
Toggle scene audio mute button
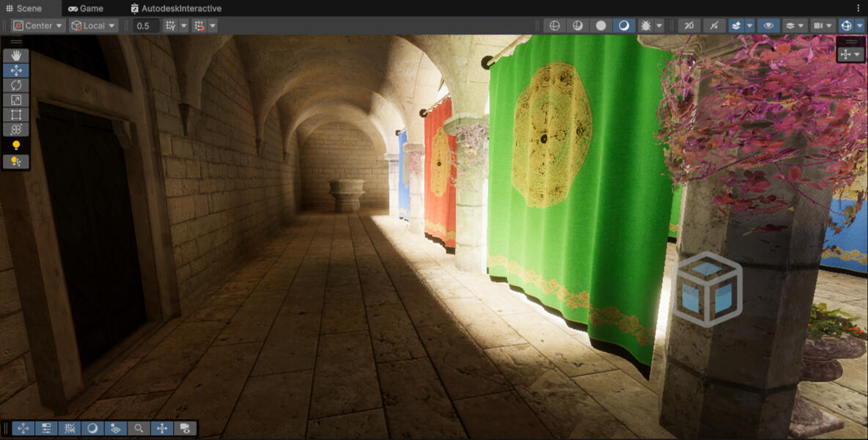click(x=714, y=26)
